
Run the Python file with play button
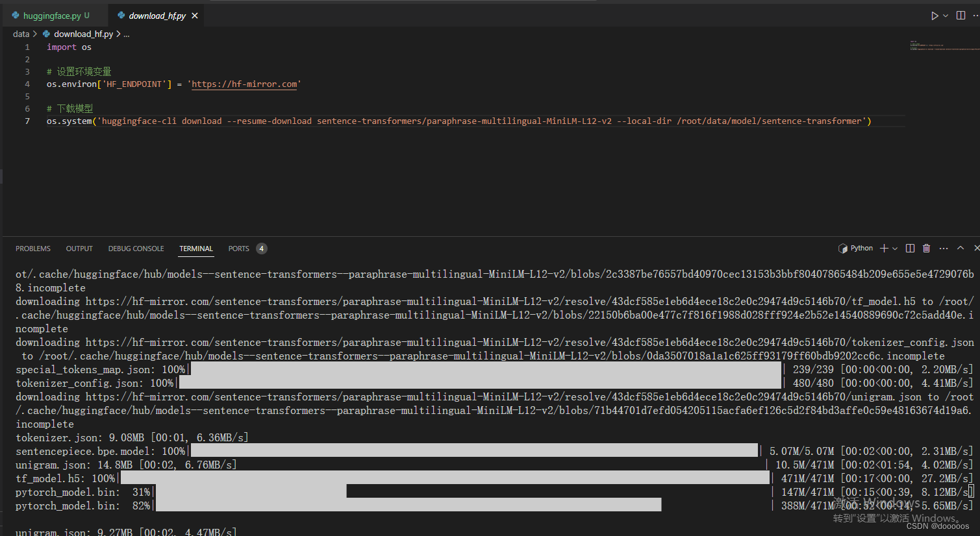935,16
